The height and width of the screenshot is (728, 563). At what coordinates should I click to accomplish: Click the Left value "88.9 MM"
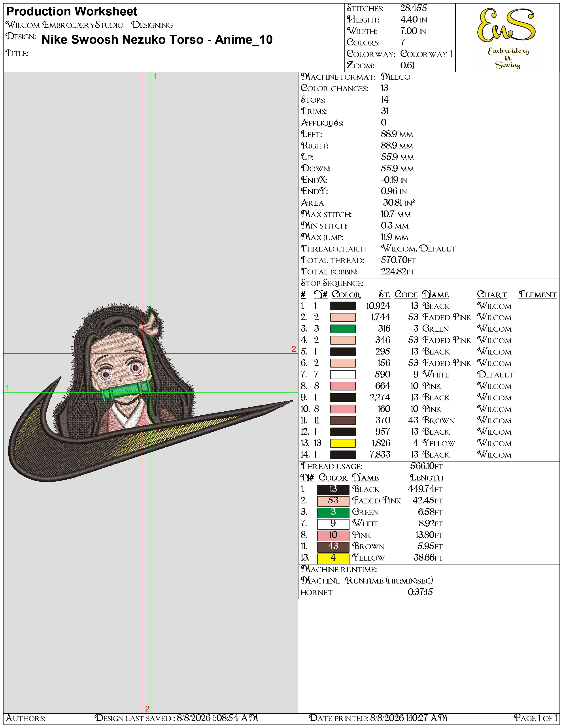(397, 134)
